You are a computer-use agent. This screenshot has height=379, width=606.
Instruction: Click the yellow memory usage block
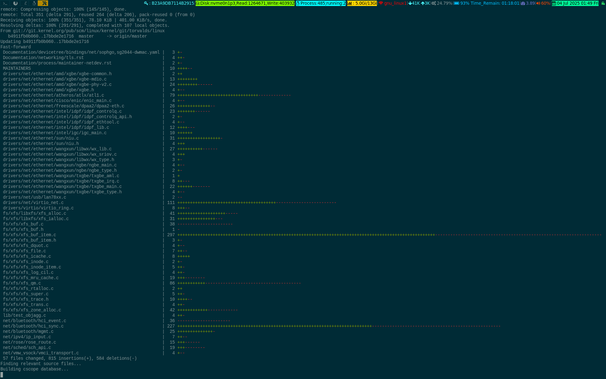click(362, 3)
